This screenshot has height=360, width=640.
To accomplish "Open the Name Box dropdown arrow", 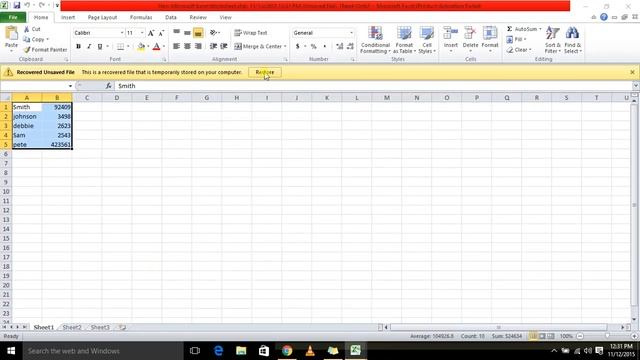I will coord(70,86).
